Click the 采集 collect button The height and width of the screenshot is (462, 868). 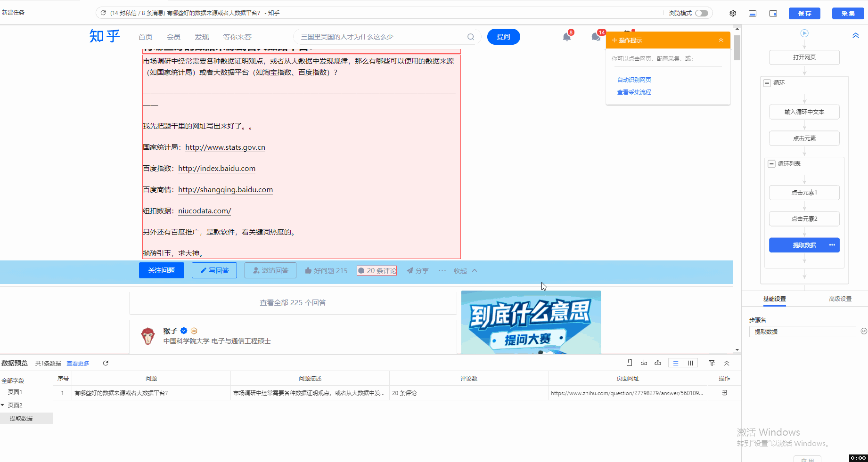pyautogui.click(x=848, y=13)
